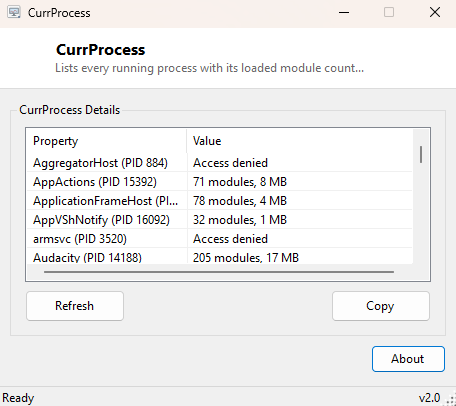Click the v2.0 version label
Viewport: 456px width, 406px height.
pyautogui.click(x=429, y=398)
